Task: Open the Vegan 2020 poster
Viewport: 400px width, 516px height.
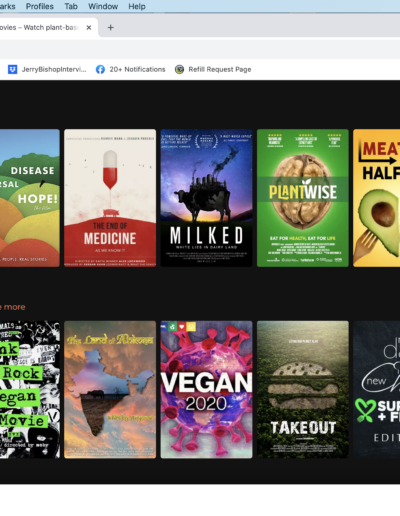Action: coord(206,390)
